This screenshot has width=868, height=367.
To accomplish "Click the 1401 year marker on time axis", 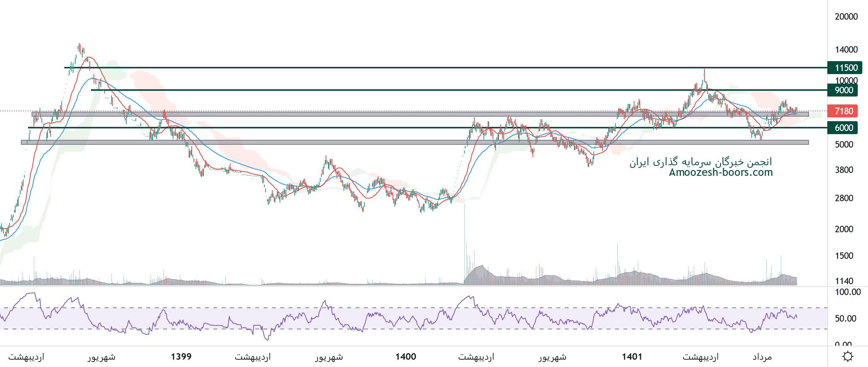I will click(632, 356).
